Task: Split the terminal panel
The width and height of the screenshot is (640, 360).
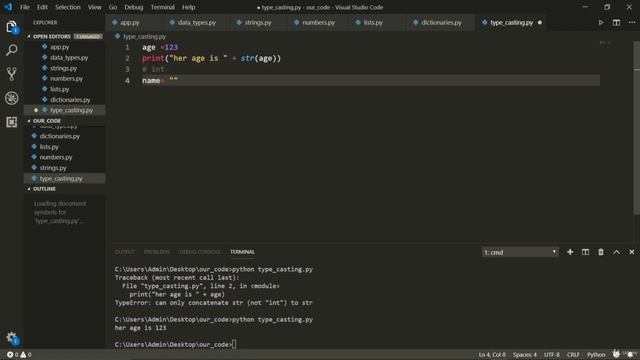Action: coord(585,252)
